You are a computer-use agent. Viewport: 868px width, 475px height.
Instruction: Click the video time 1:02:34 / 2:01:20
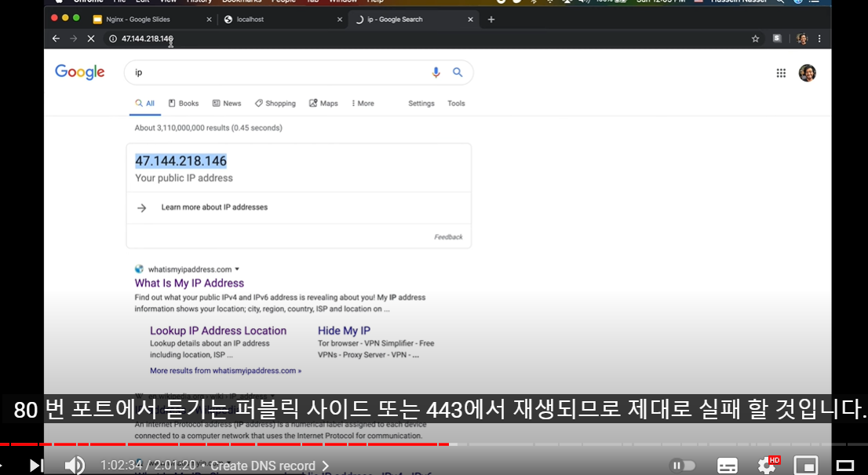148,466
